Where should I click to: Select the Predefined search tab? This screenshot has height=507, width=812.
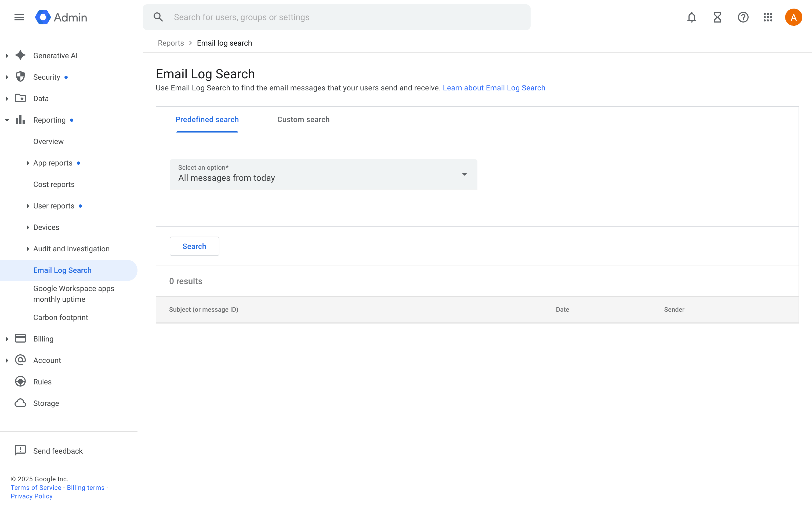207,119
